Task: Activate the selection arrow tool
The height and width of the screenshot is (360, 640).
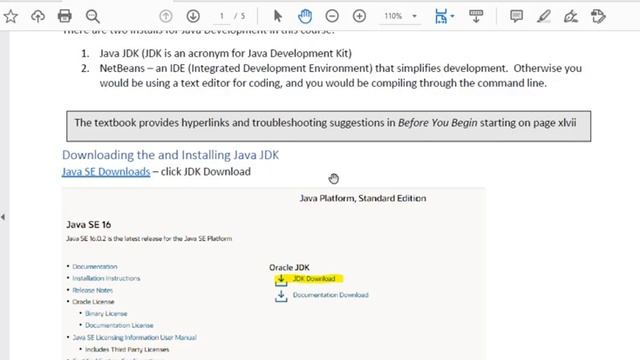Action: click(278, 16)
